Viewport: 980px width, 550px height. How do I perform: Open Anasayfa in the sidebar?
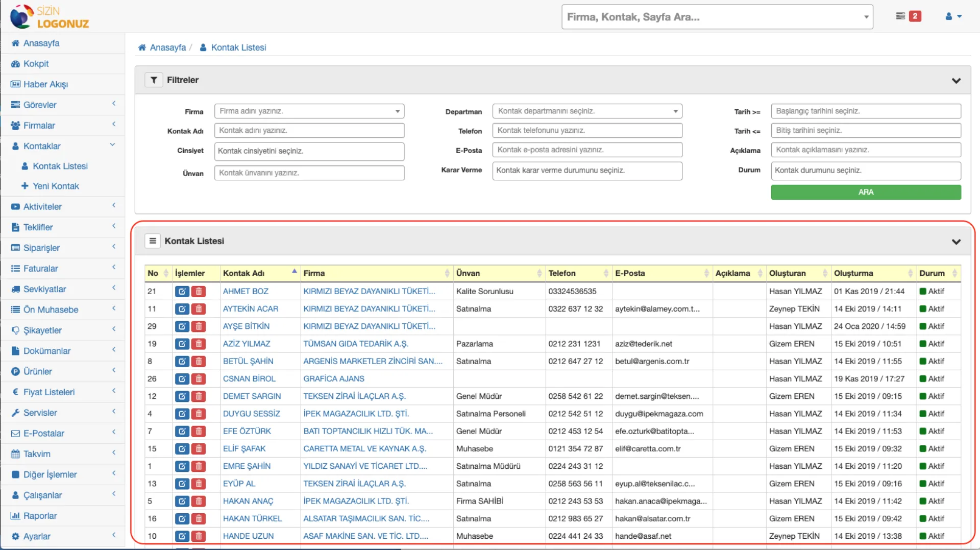[x=63, y=43]
